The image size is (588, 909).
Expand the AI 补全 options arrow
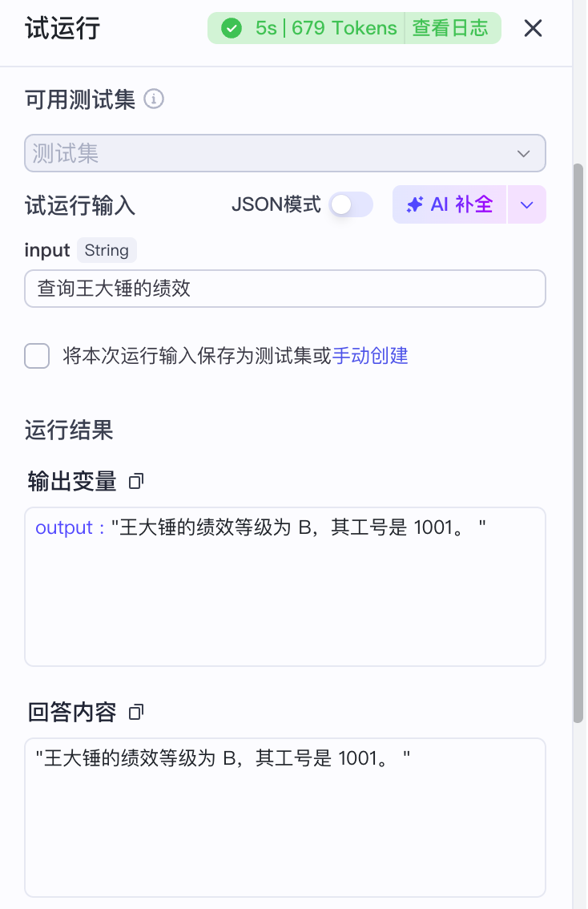click(526, 205)
